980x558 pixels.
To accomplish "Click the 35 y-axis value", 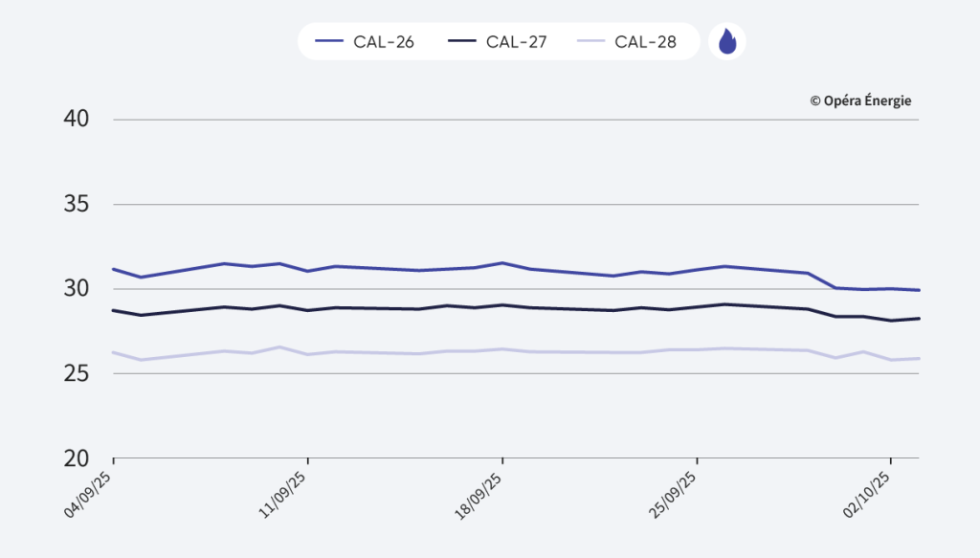I will click(77, 205).
